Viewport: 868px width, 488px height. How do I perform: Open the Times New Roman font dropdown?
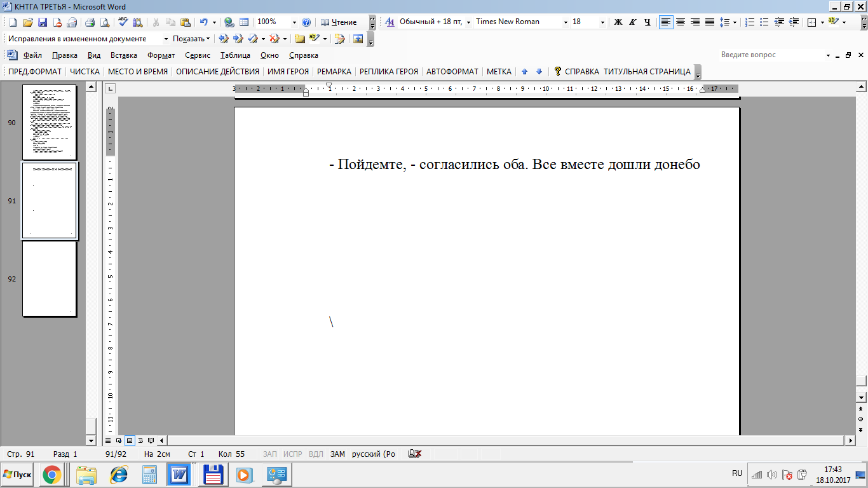pyautogui.click(x=566, y=22)
